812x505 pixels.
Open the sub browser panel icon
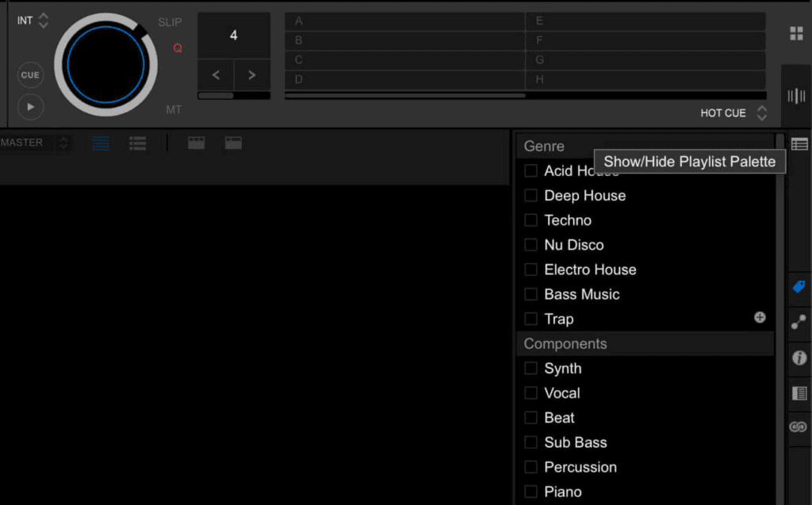point(799,392)
